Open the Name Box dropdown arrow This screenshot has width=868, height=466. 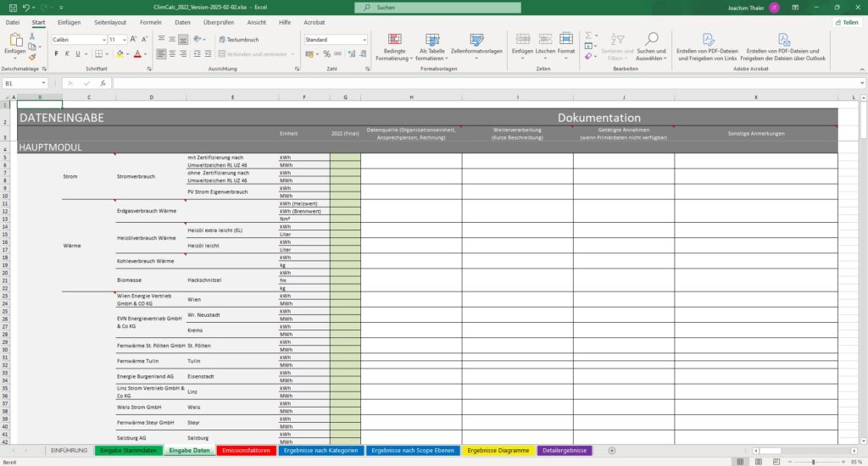(43, 83)
